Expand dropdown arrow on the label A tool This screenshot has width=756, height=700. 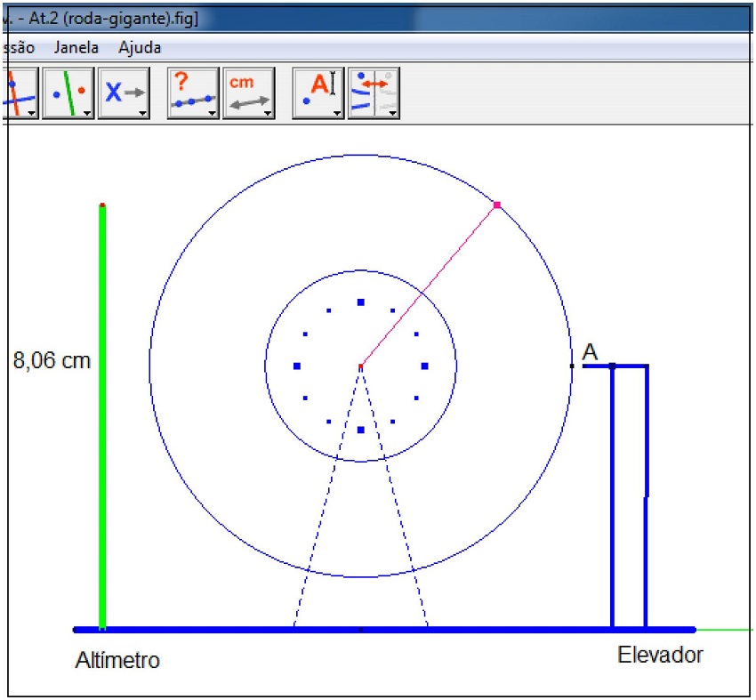tap(337, 113)
